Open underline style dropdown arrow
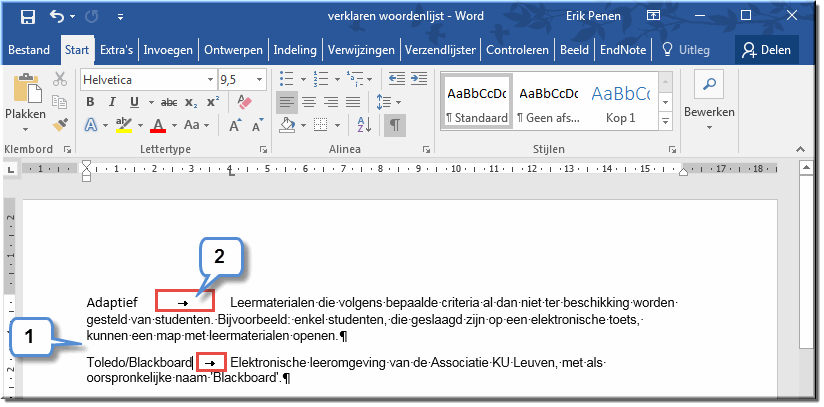Screen dimensions: 824x407 point(151,103)
